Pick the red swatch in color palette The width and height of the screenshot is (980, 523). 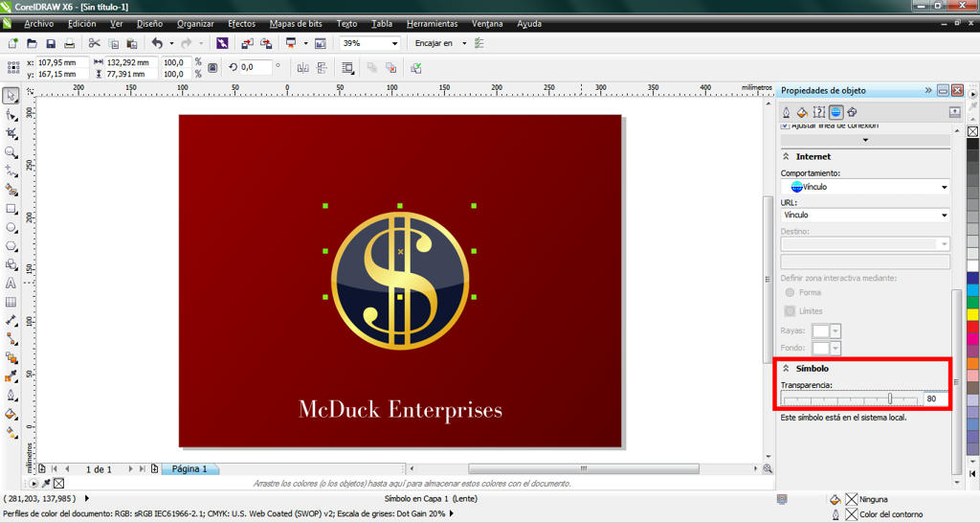972,326
